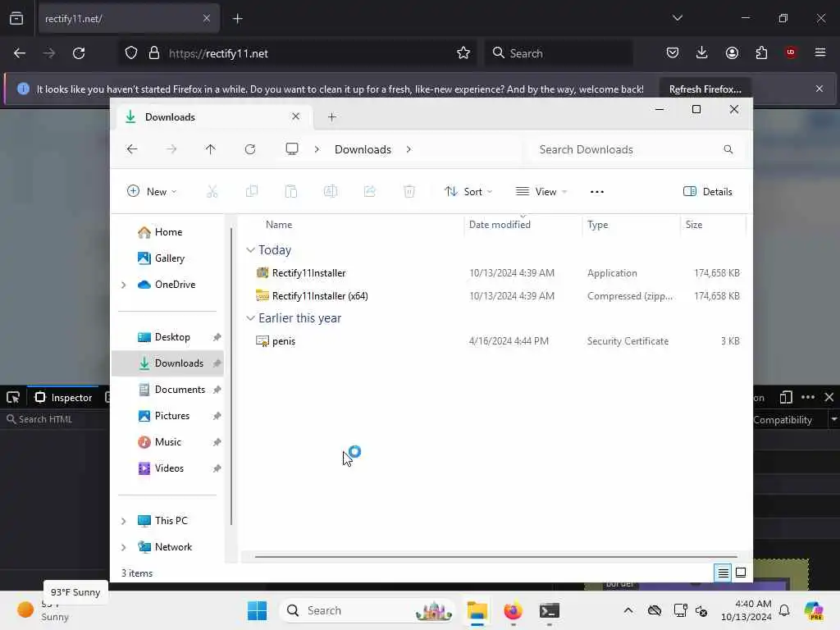Click the Delete trash icon in Explorer
This screenshot has height=630, width=840.
[409, 191]
